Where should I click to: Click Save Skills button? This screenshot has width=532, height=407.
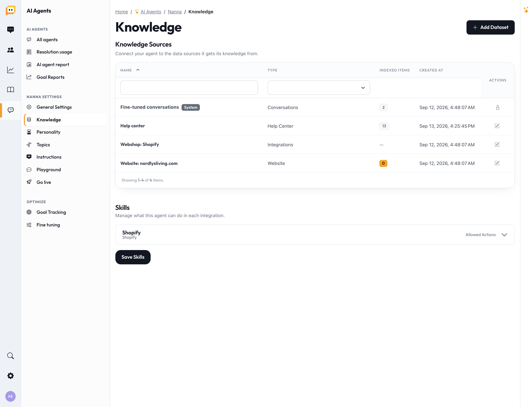(133, 257)
